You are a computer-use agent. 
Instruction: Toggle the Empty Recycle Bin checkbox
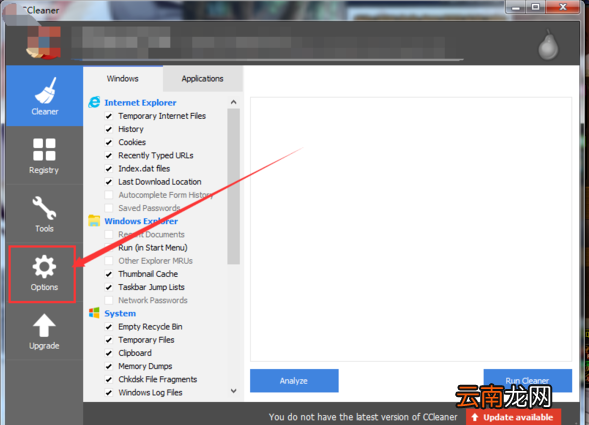109,327
